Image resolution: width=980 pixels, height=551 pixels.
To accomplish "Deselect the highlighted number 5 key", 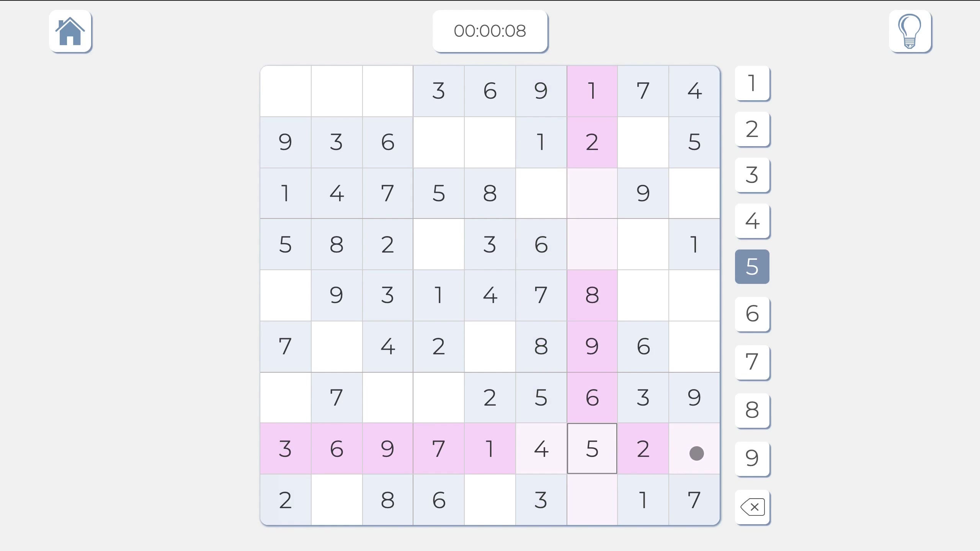I will 752,266.
